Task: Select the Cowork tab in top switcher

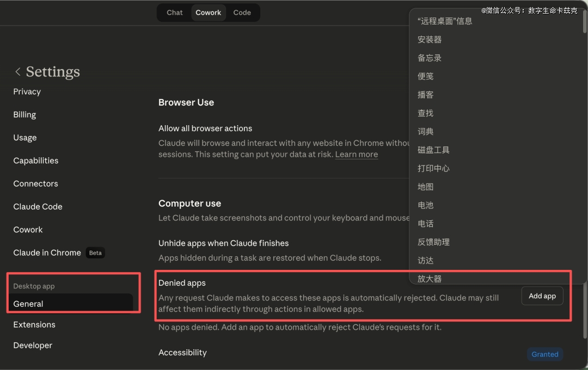Action: click(x=208, y=13)
